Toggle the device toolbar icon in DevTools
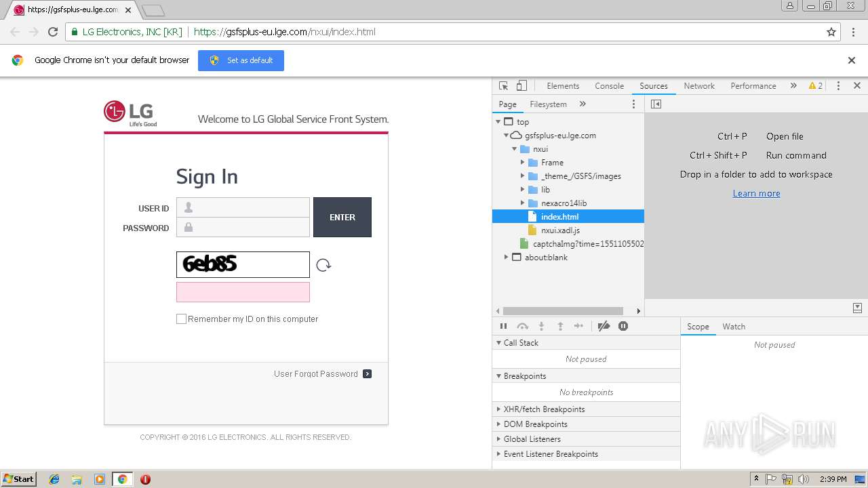Image resolution: width=868 pixels, height=488 pixels. (521, 86)
